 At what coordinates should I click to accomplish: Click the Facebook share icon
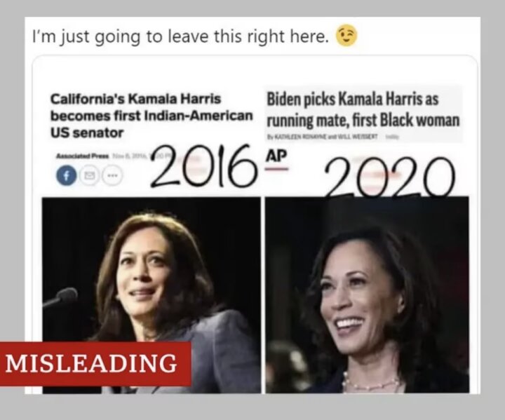[67, 176]
